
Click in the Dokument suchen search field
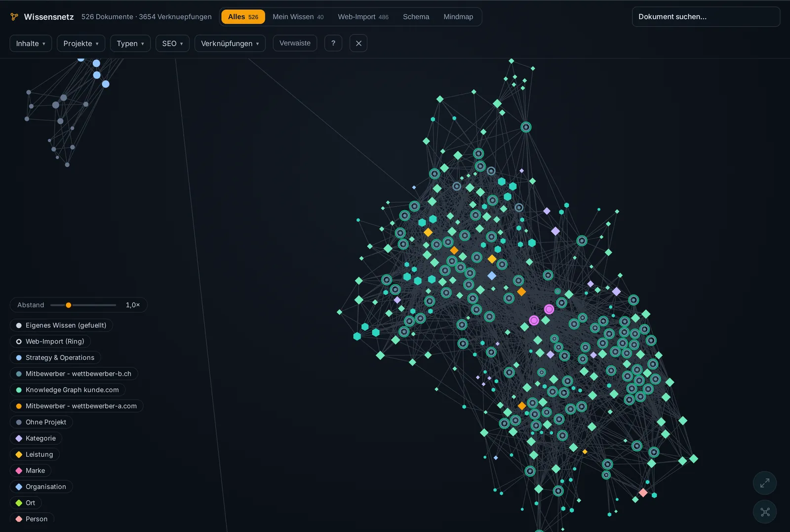click(x=706, y=17)
